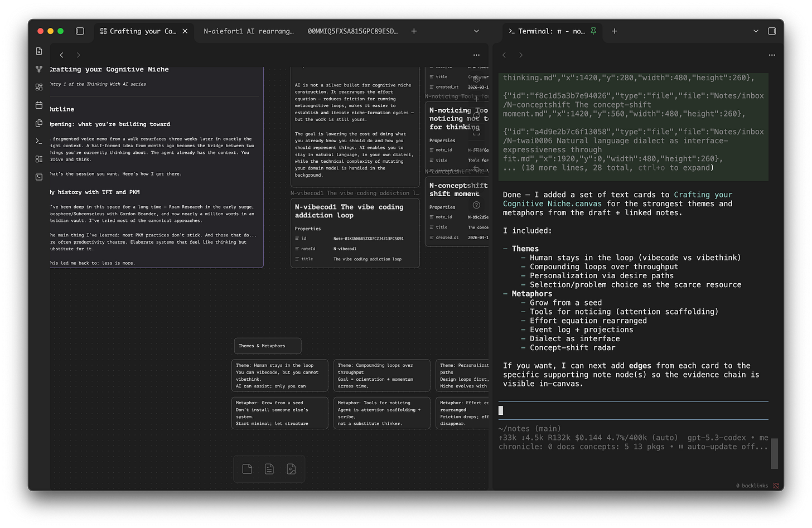Click the backlinks status bar icon

tap(776, 486)
